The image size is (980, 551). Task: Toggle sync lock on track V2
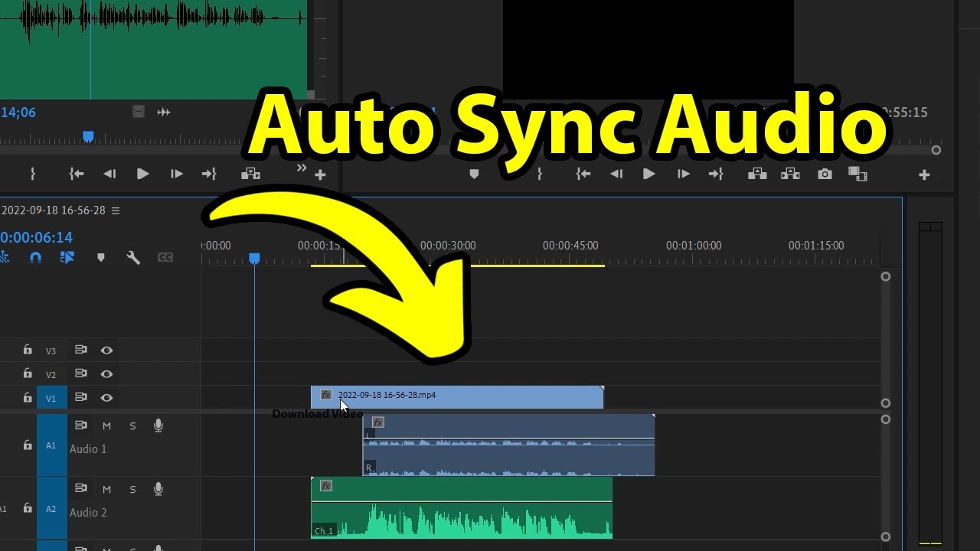80,373
